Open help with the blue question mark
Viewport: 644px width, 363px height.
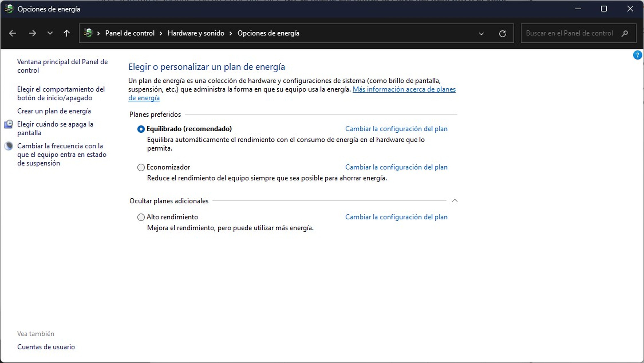coord(637,55)
